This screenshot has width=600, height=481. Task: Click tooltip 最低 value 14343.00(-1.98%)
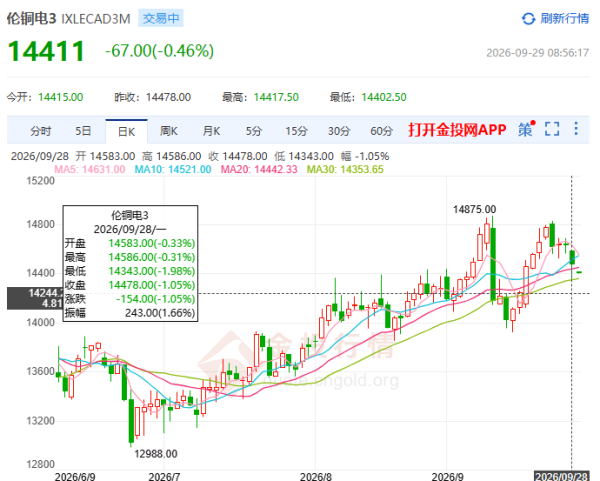pyautogui.click(x=152, y=271)
